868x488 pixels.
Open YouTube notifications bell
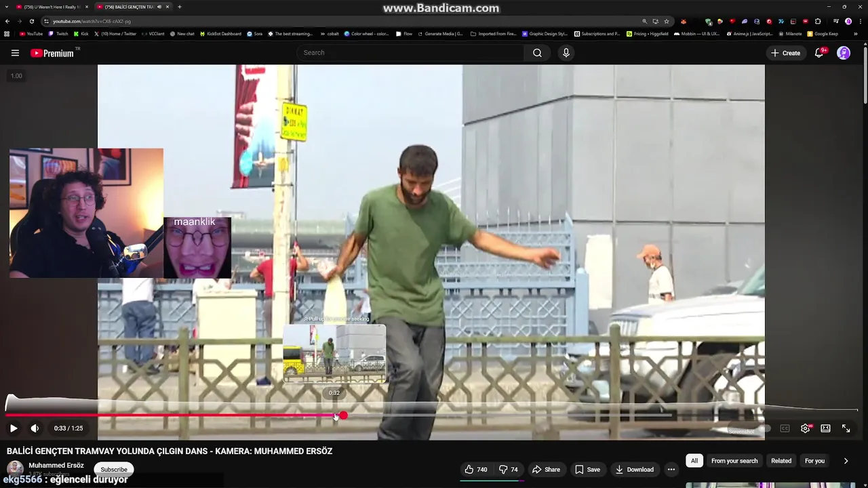pyautogui.click(x=819, y=53)
